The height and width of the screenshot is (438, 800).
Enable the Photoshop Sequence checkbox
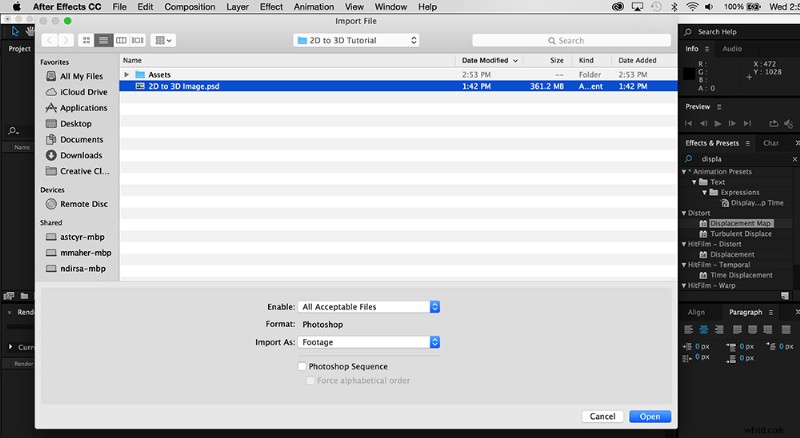click(302, 367)
